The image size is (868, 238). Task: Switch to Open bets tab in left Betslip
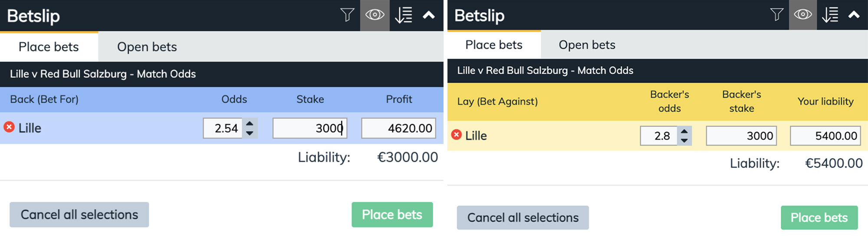pos(147,47)
